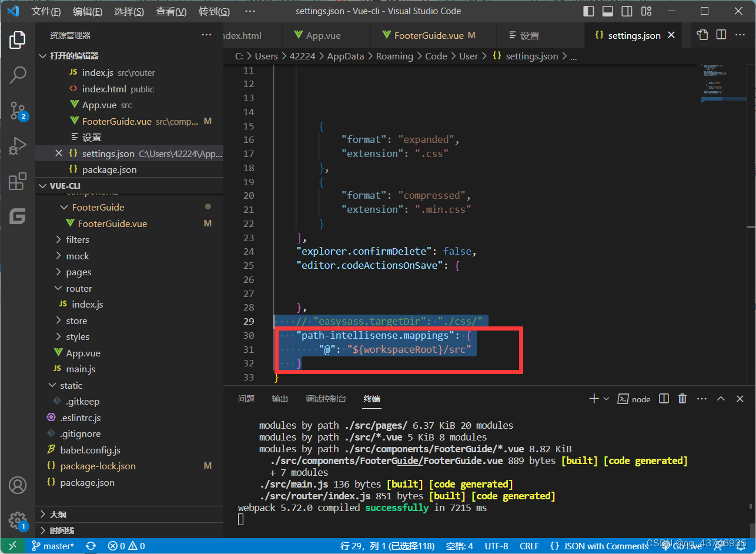756x554 pixels.
Task: Open the Gitee G icon view
Action: (18, 216)
